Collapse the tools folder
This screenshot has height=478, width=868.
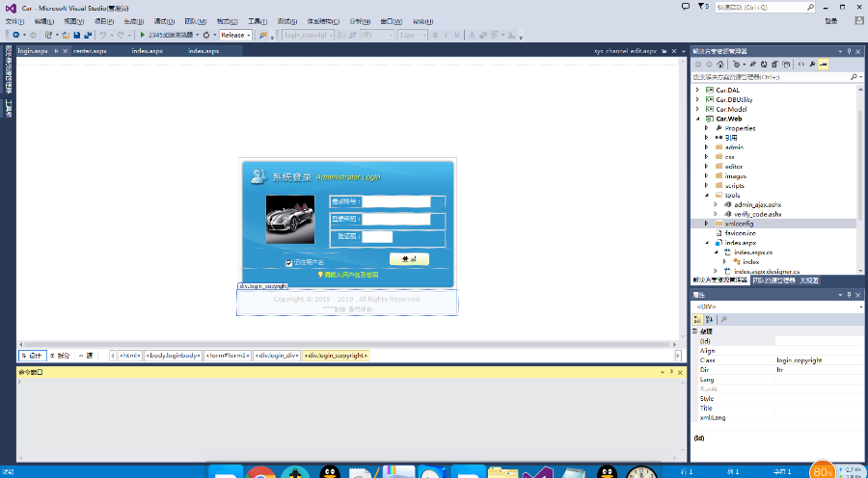tap(706, 195)
